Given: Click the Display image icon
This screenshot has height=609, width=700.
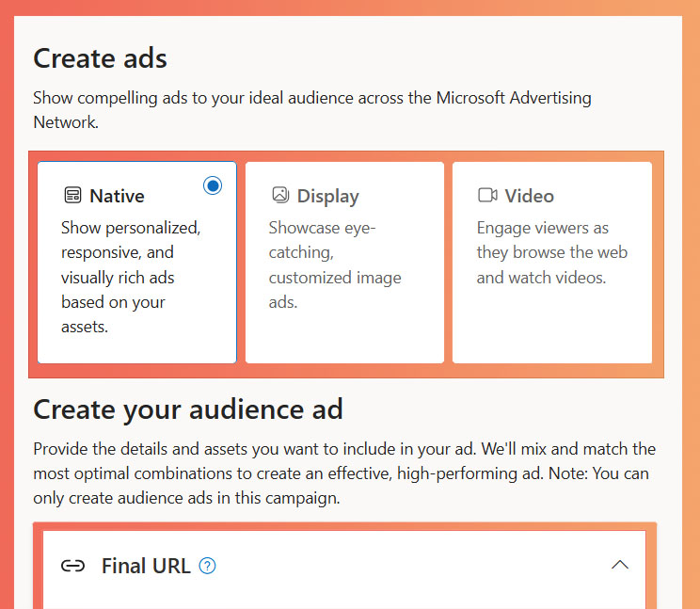Looking at the screenshot, I should click(279, 195).
